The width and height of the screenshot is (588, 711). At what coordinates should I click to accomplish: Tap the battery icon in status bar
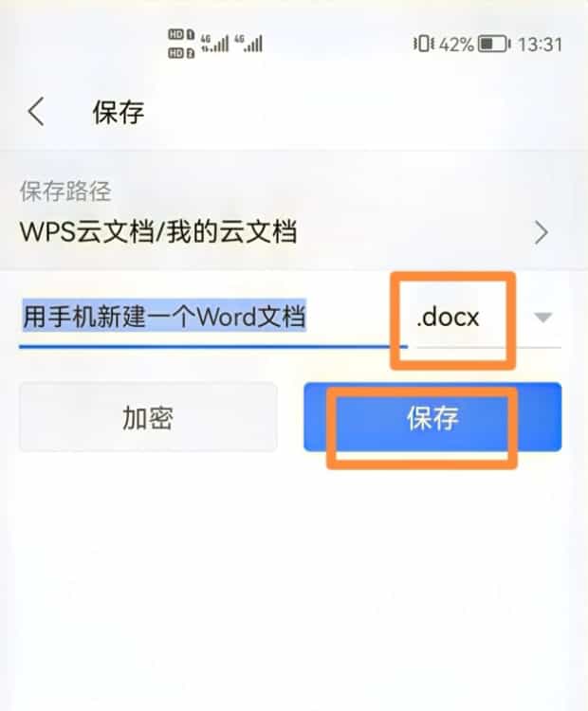tap(494, 44)
